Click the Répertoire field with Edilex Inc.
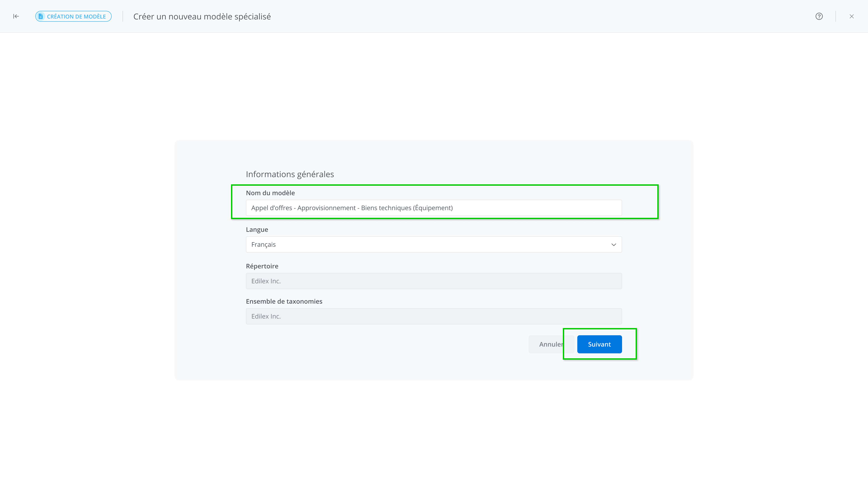 [434, 281]
